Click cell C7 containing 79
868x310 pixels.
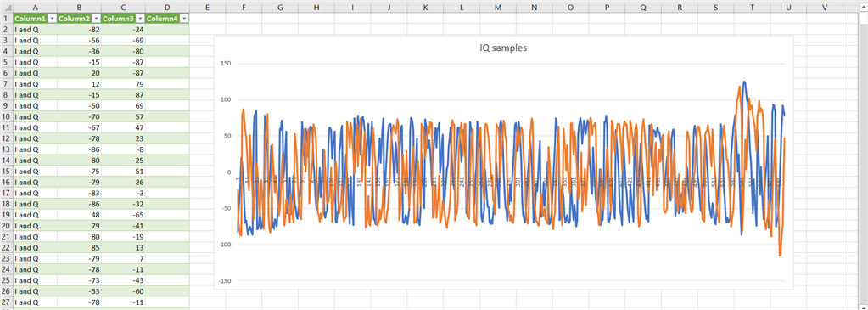pyautogui.click(x=123, y=84)
